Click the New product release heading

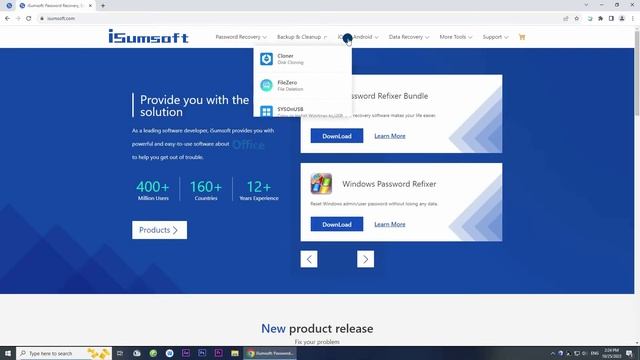click(317, 329)
